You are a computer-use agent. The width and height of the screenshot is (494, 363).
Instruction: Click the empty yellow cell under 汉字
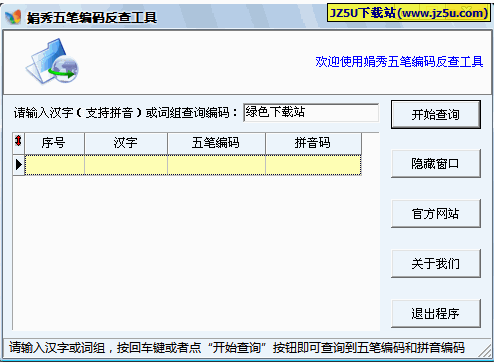click(126, 165)
